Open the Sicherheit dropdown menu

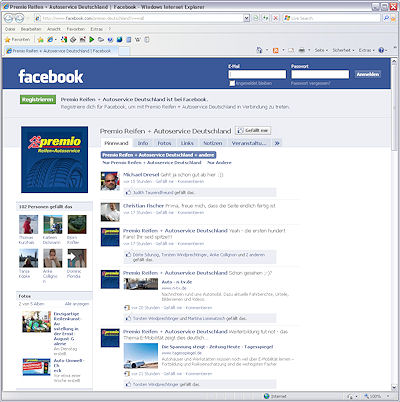(x=343, y=50)
